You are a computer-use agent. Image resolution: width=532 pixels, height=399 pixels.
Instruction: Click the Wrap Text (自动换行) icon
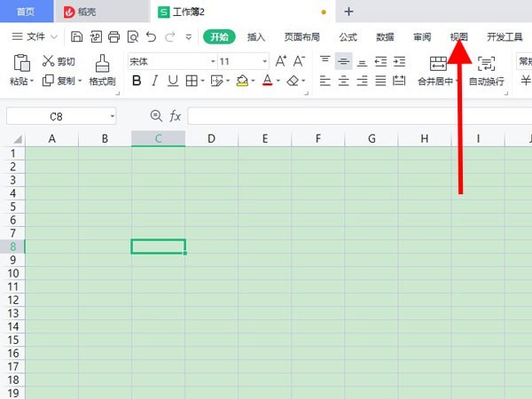pos(486,63)
